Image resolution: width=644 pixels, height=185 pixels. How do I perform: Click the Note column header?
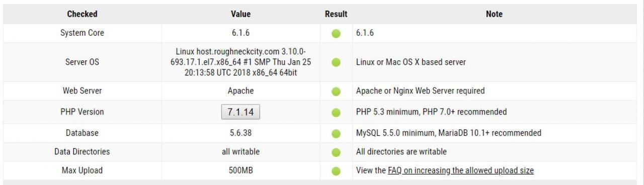point(494,14)
